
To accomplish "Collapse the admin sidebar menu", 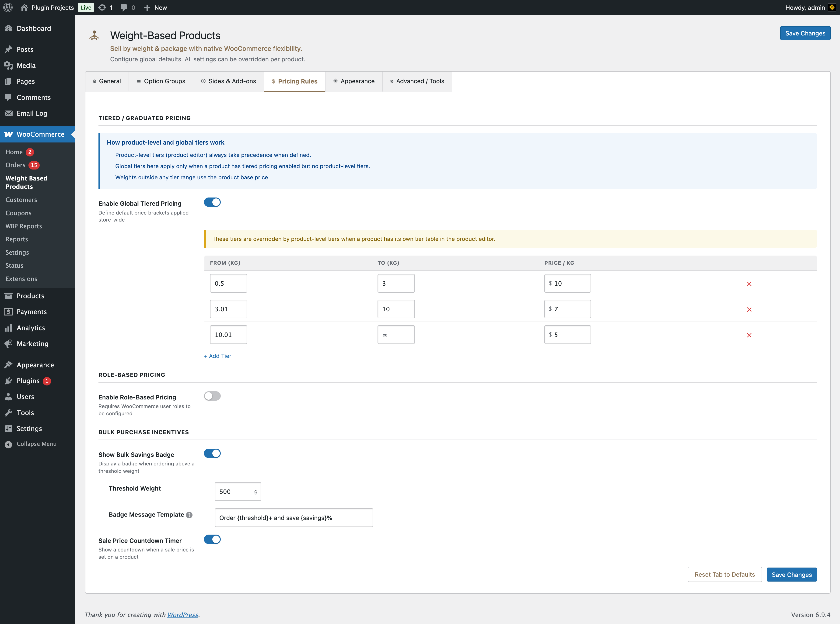I will 9,444.
